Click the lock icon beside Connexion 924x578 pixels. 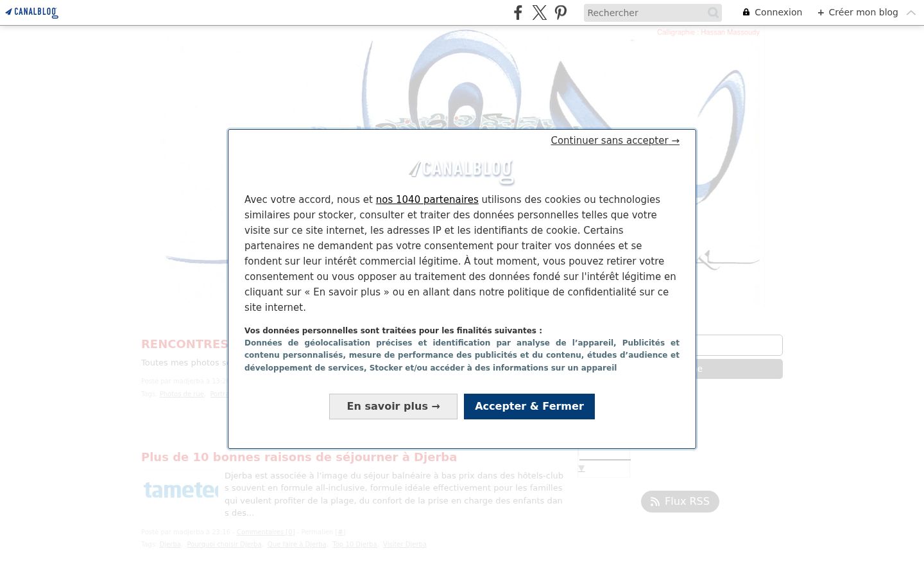[746, 12]
